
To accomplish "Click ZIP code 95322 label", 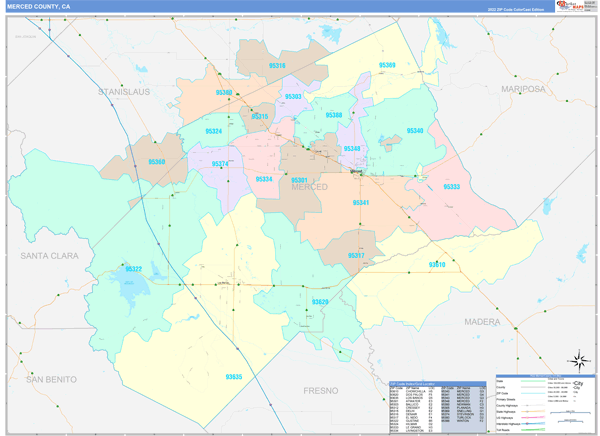I will 133,269.
